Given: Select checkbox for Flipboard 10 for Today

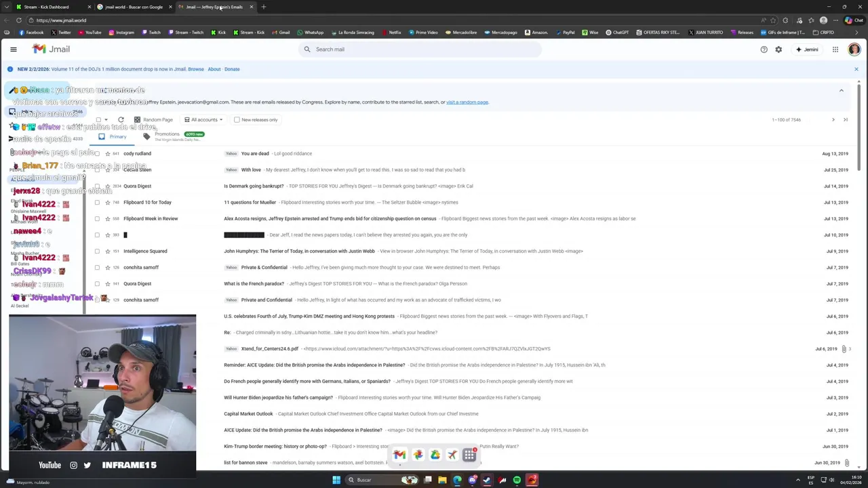Looking at the screenshot, I should tap(97, 203).
